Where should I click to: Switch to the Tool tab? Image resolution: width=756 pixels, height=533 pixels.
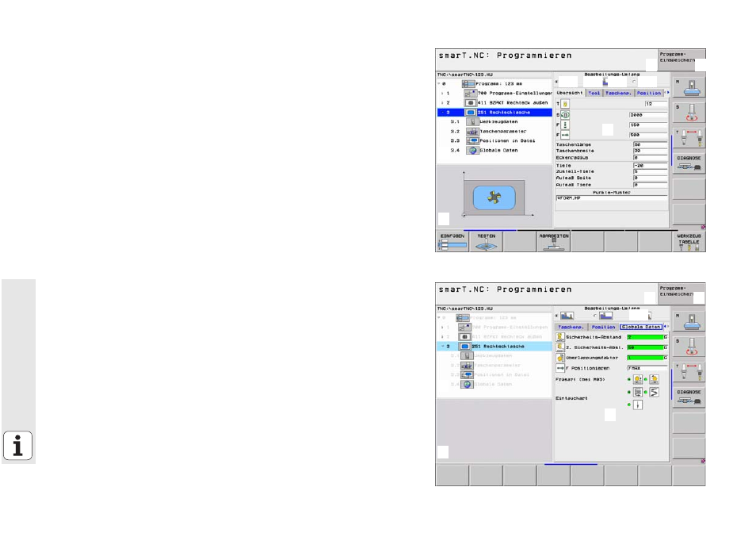594,93
